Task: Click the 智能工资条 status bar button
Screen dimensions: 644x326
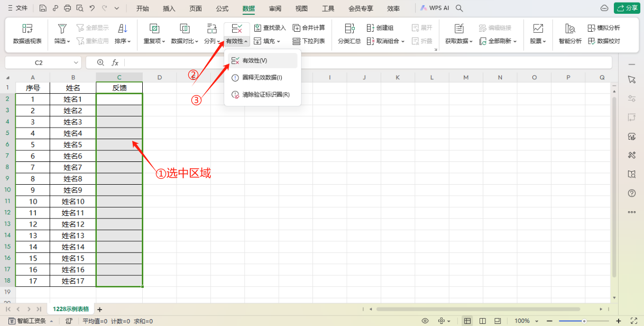Action: click(x=30, y=321)
